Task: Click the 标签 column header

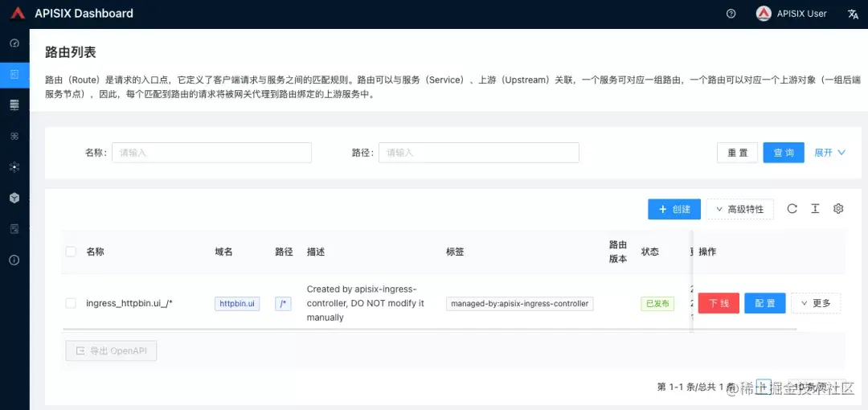Action: point(455,252)
